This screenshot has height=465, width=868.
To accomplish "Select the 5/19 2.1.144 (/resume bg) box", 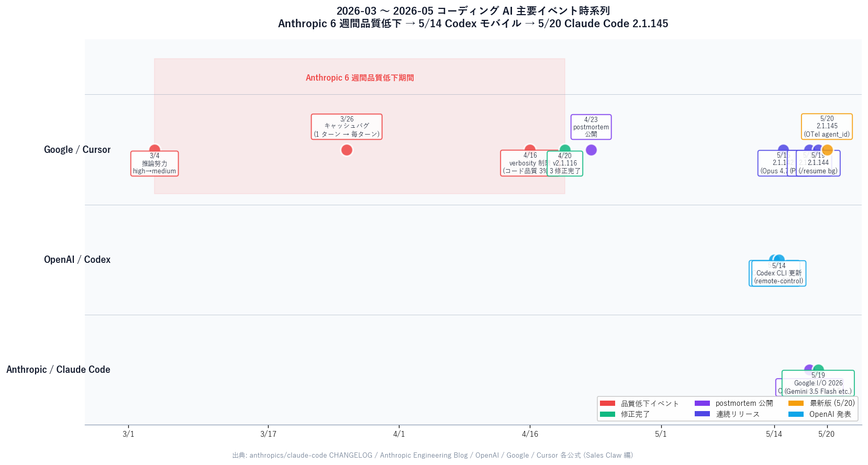I will pos(818,163).
